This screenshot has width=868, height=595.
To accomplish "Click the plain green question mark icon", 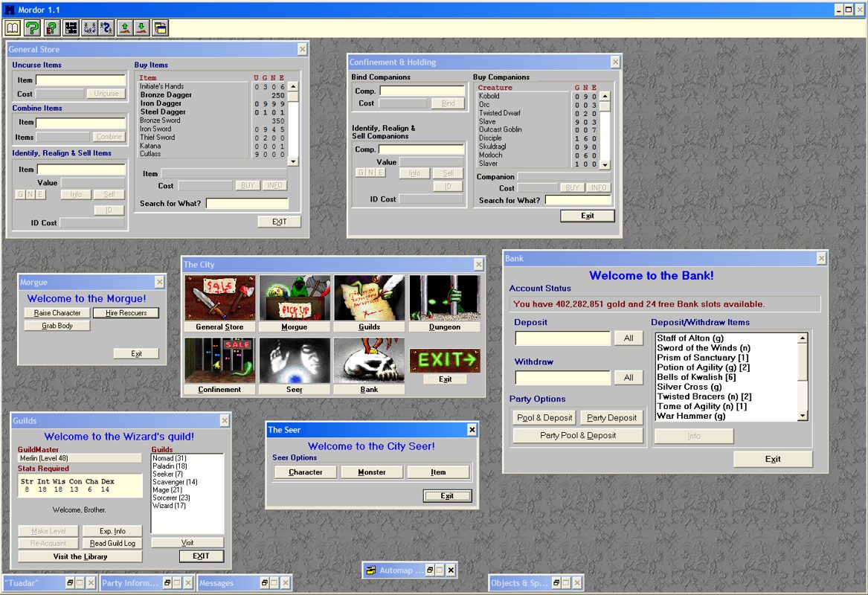I will coord(32,28).
